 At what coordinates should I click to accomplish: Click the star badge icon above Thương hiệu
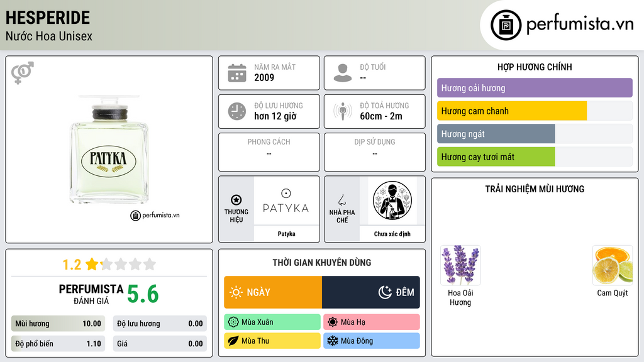point(236,200)
